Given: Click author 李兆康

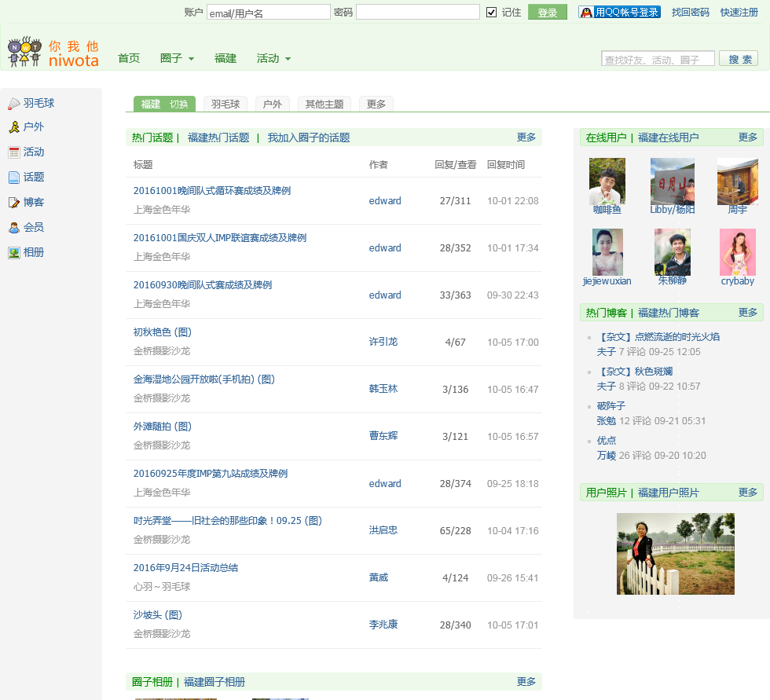Looking at the screenshot, I should tap(383, 625).
